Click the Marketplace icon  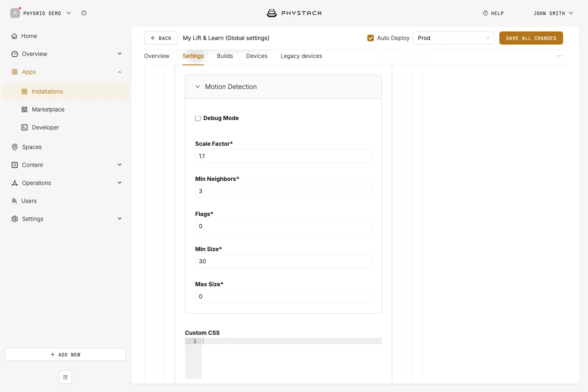click(x=24, y=109)
